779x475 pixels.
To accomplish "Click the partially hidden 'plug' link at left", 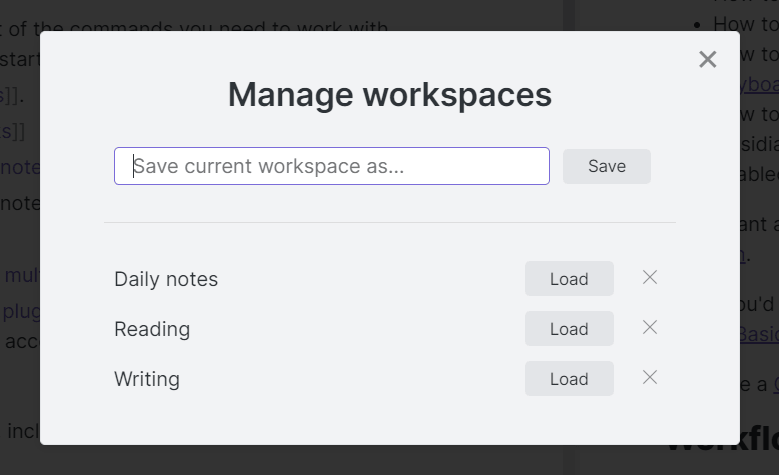I will tap(20, 310).
